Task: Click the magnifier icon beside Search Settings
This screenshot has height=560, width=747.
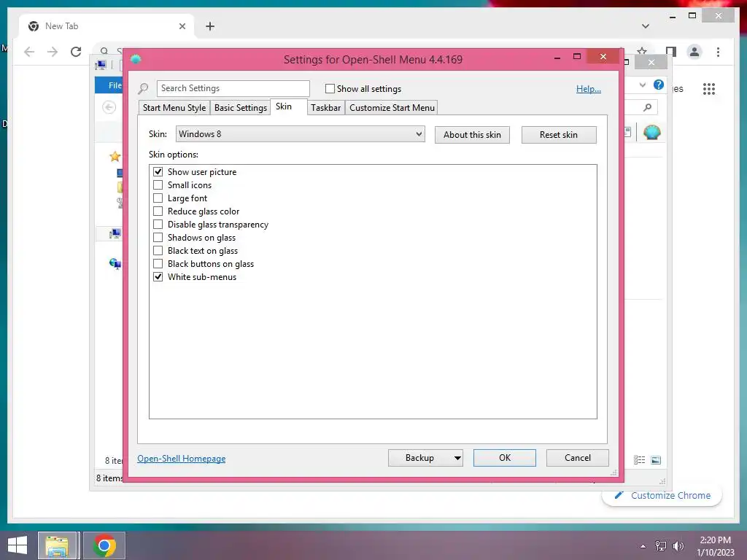Action: pos(143,88)
